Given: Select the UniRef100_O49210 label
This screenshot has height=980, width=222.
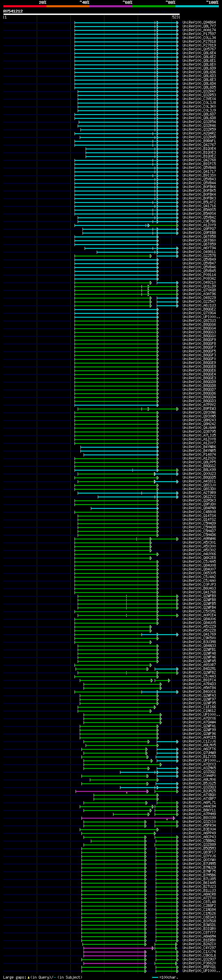Looking at the screenshot, I should tap(199, 283).
